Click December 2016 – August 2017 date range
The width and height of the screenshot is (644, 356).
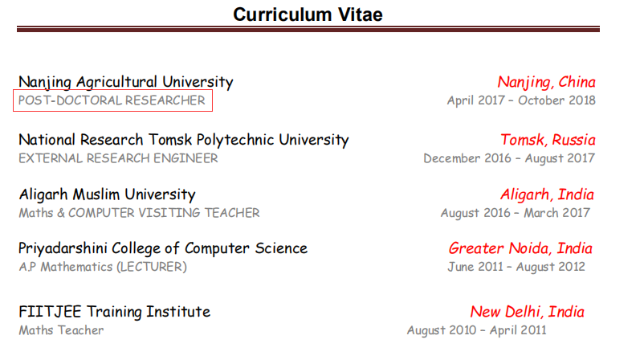tap(509, 159)
